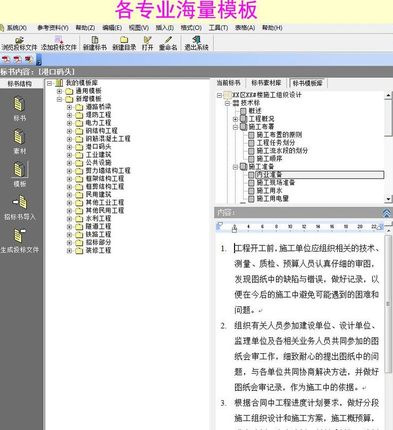Collapse the 施工布署 node
This screenshot has width=393, height=430.
pos(235,127)
